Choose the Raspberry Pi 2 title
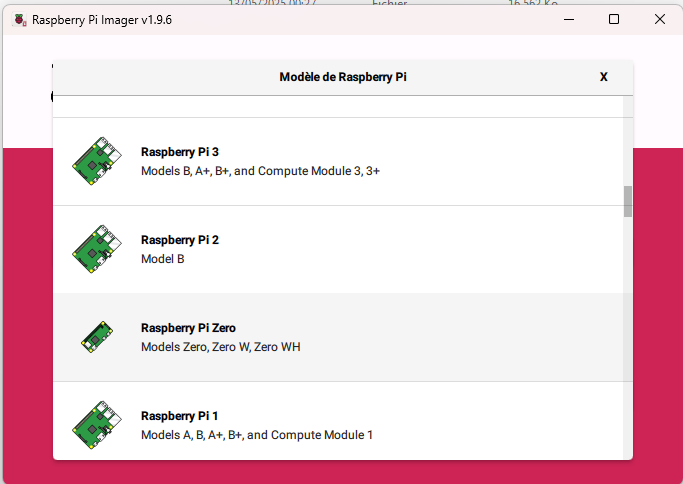683x484 pixels. click(180, 240)
